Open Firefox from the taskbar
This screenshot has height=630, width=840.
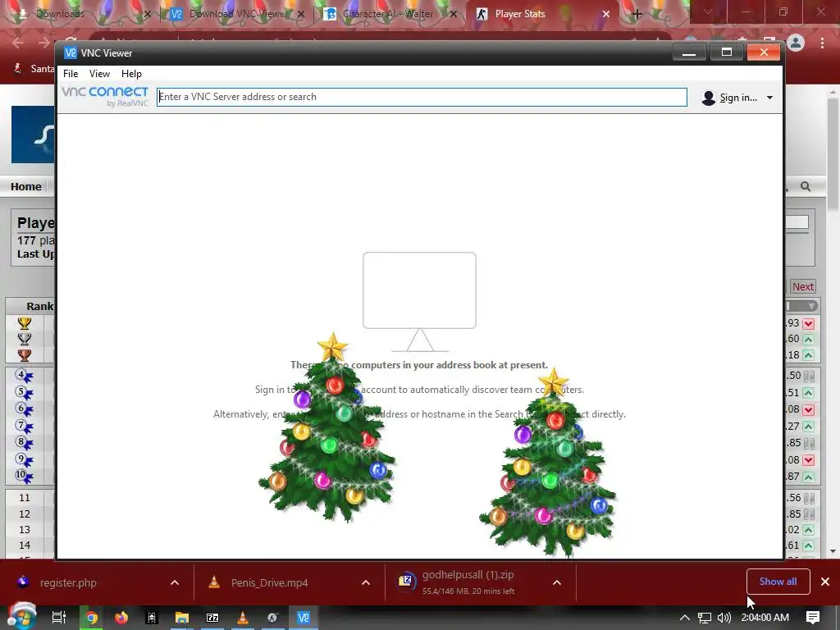tap(121, 618)
